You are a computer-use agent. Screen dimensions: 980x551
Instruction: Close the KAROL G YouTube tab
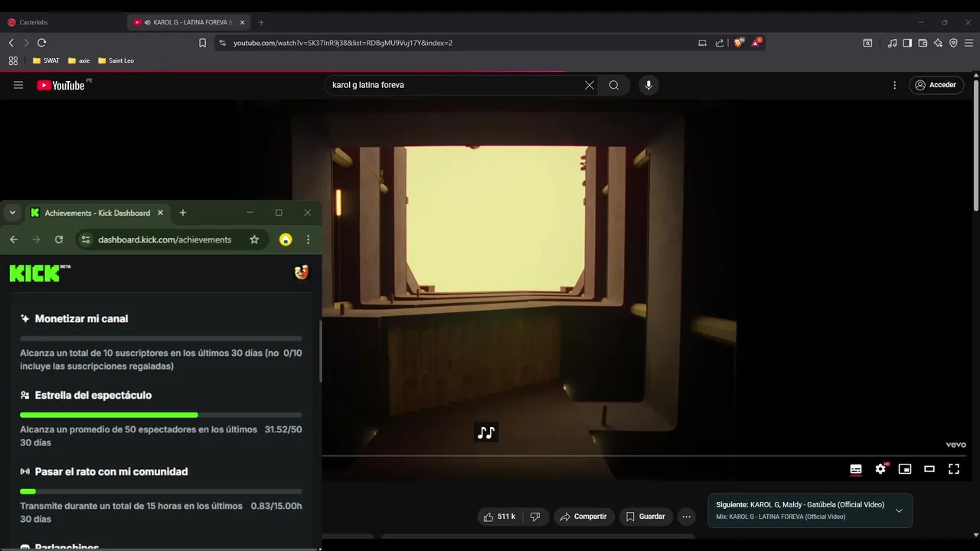pos(242,22)
